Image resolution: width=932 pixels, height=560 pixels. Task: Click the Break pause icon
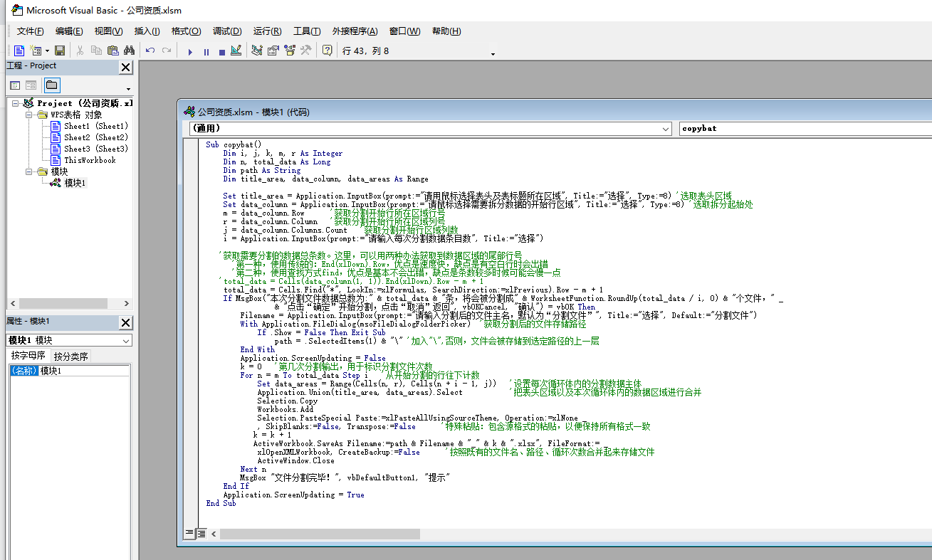tap(206, 51)
